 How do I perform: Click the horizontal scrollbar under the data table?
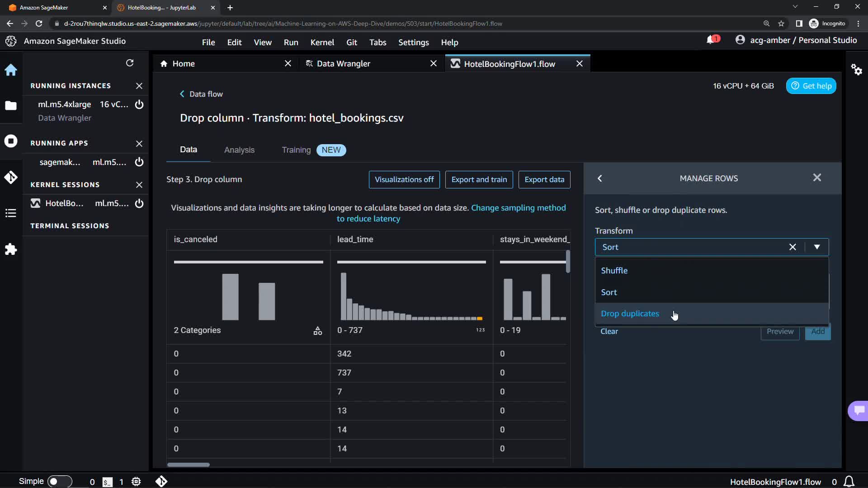pos(189,465)
